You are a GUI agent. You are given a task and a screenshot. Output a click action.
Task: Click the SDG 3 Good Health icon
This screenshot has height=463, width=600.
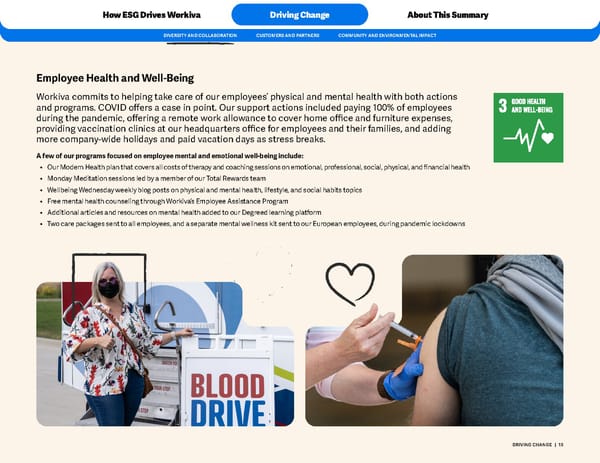tap(528, 127)
